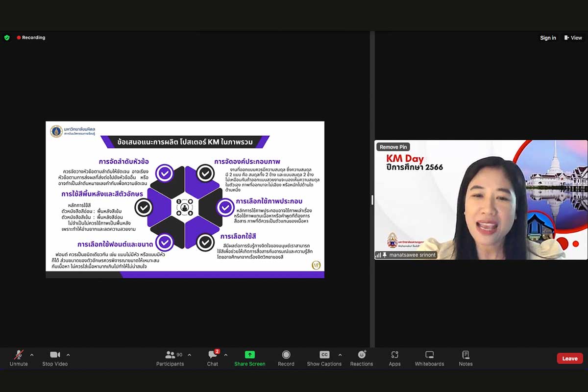This screenshot has width=588, height=392.
Task: Expand audio options arrow beside Unmute
Action: coord(32,355)
